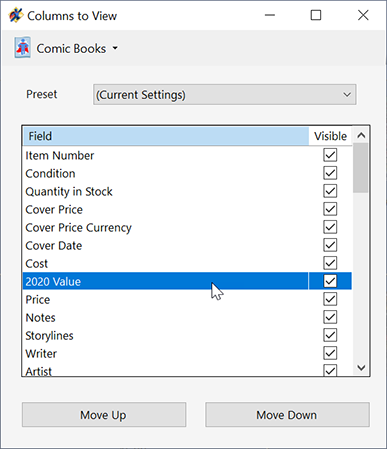This screenshot has height=449, width=387.
Task: Select the Notes field row
Action: tap(187, 317)
